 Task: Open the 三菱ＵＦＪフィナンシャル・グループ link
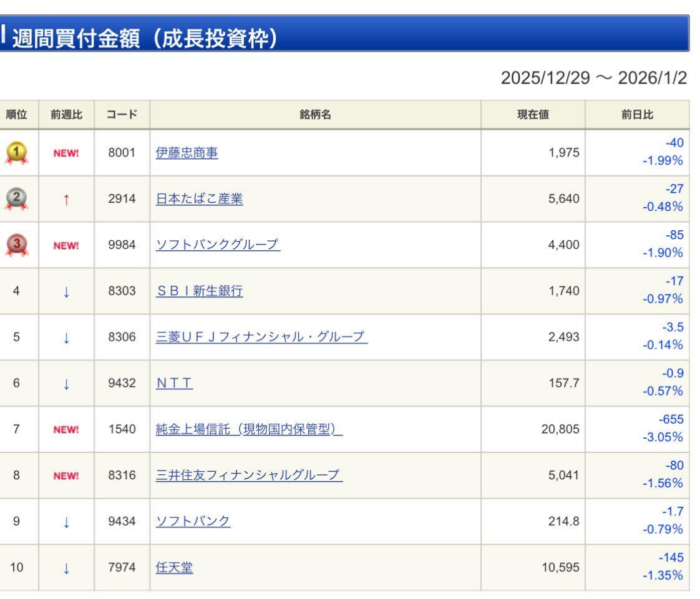click(x=261, y=337)
